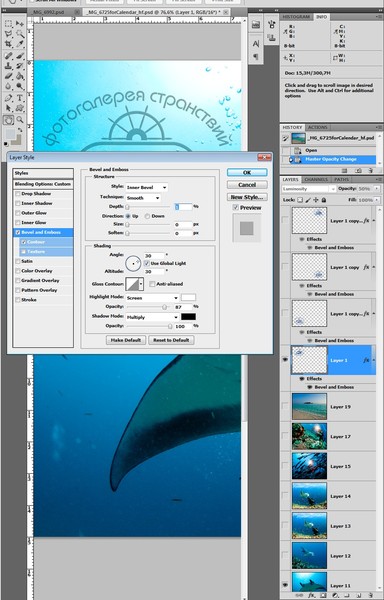The width and height of the screenshot is (384, 600).
Task: Select Blending Options: Custom in styles list
Action: 43,184
